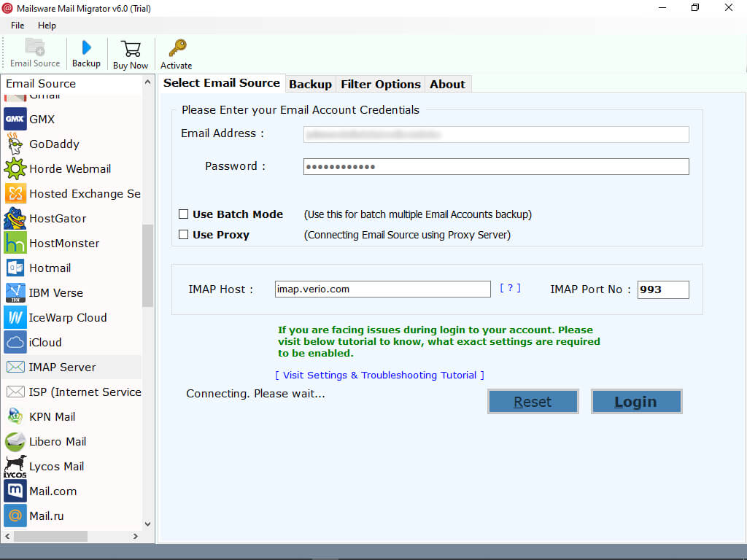Image resolution: width=747 pixels, height=560 pixels.
Task: Click the IMAP Server envelope icon
Action: click(x=15, y=367)
